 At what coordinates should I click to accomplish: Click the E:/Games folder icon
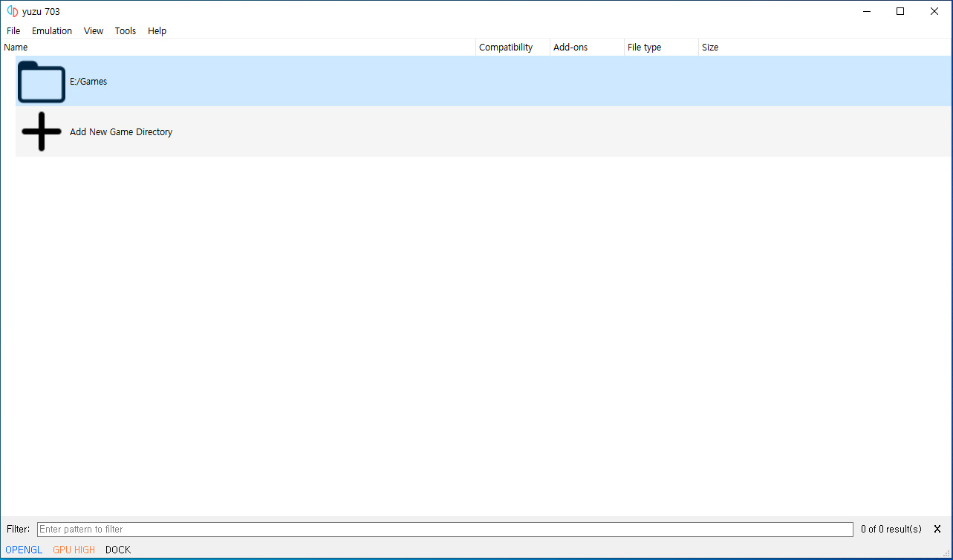(x=42, y=82)
